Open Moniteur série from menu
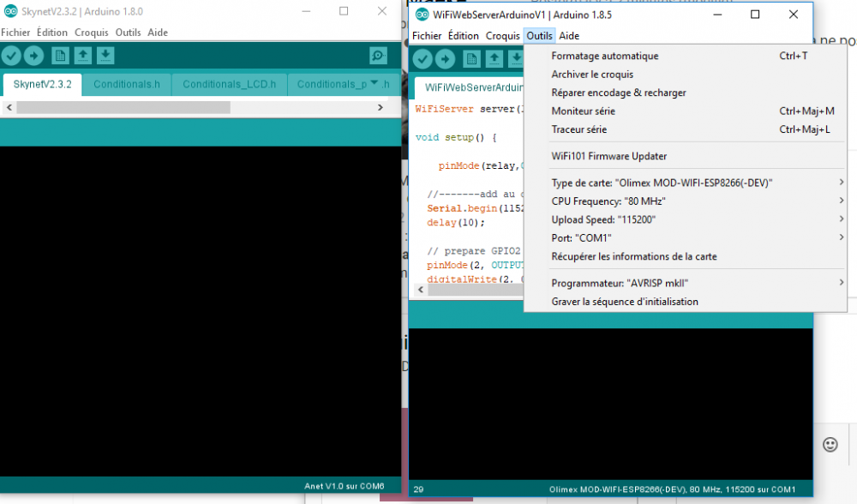The image size is (857, 504). pyautogui.click(x=686, y=111)
